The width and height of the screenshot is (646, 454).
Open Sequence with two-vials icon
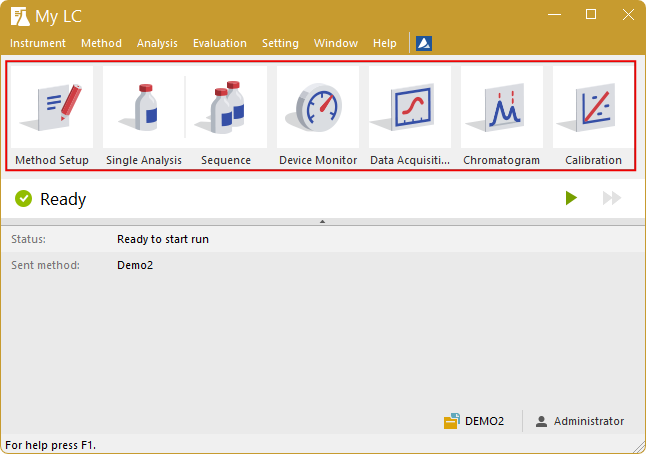(226, 107)
